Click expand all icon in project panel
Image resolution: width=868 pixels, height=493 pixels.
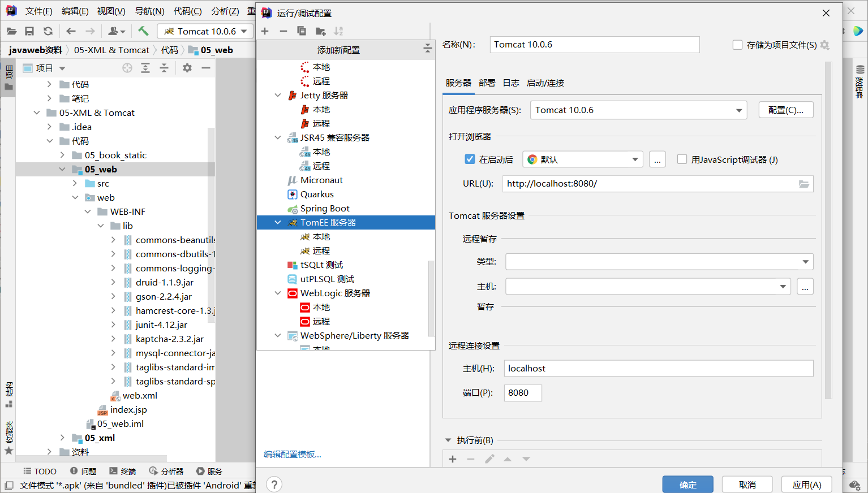coord(145,68)
